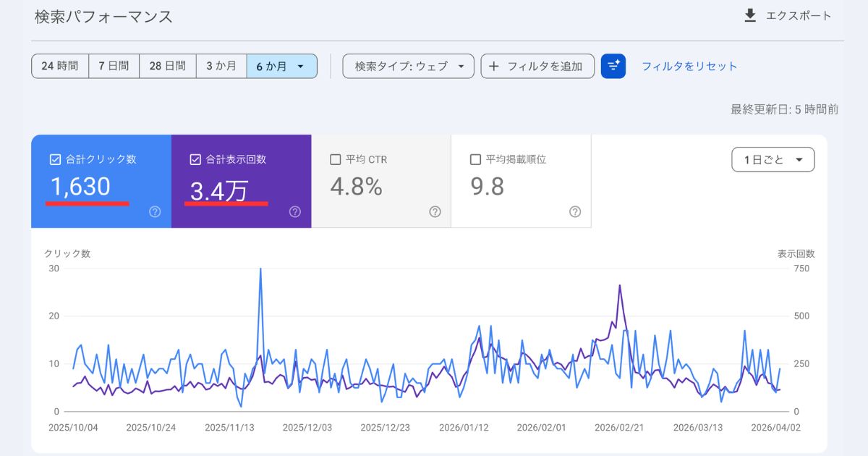This screenshot has height=456, width=868.
Task: Click the help icon on 合計表示回数 card
Action: [295, 212]
